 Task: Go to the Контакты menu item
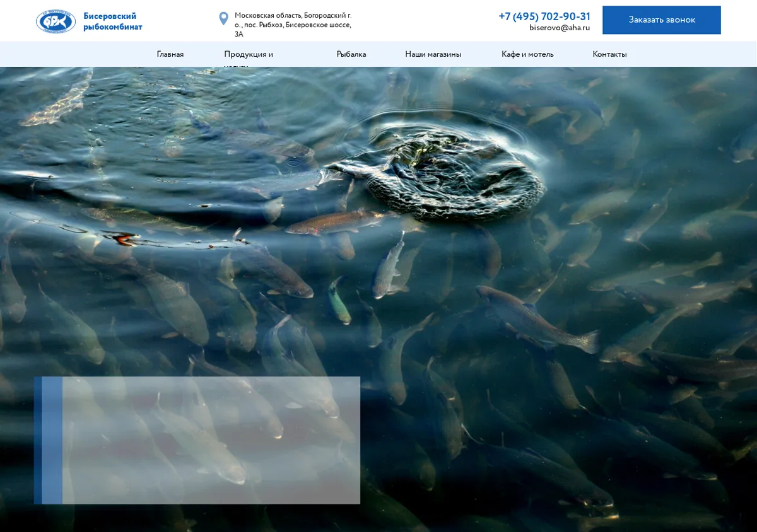[x=609, y=54]
